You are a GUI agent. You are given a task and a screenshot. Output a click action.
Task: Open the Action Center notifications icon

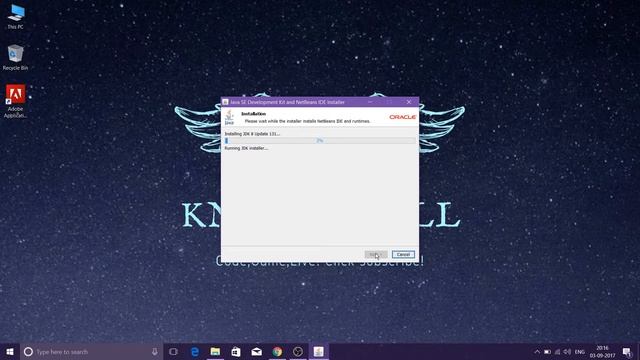click(627, 351)
